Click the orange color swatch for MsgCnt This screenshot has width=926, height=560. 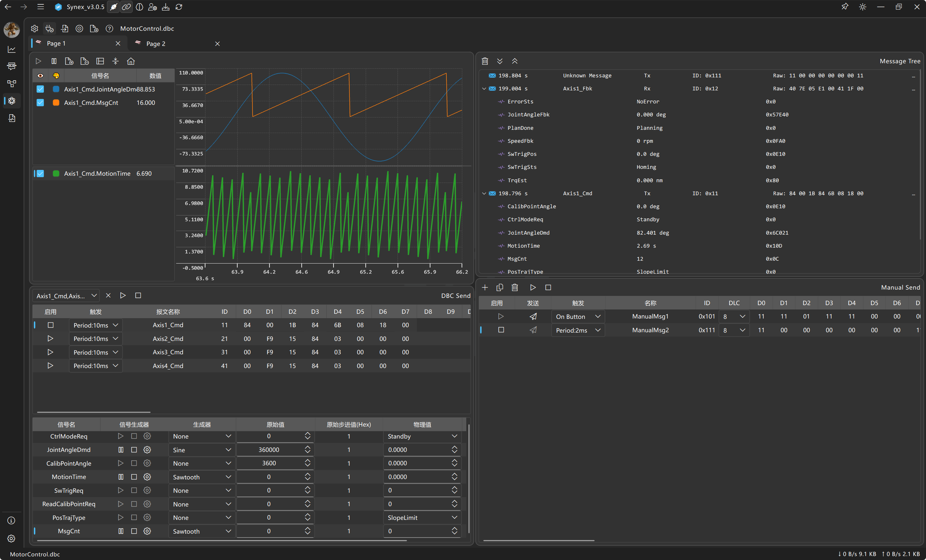click(56, 103)
